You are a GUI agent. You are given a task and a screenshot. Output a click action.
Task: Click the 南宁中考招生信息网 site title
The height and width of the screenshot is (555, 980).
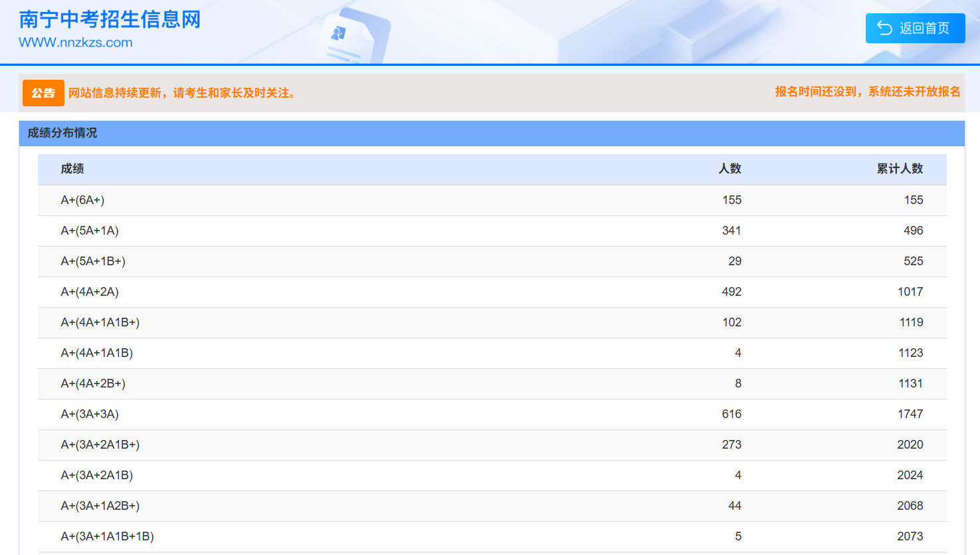click(110, 19)
